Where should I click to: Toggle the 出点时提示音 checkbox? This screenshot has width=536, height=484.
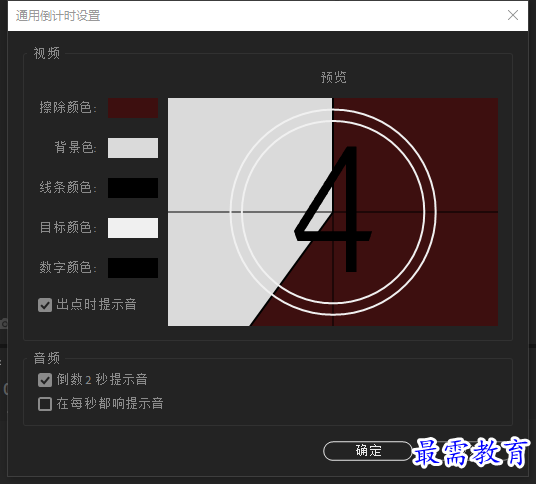click(x=45, y=305)
